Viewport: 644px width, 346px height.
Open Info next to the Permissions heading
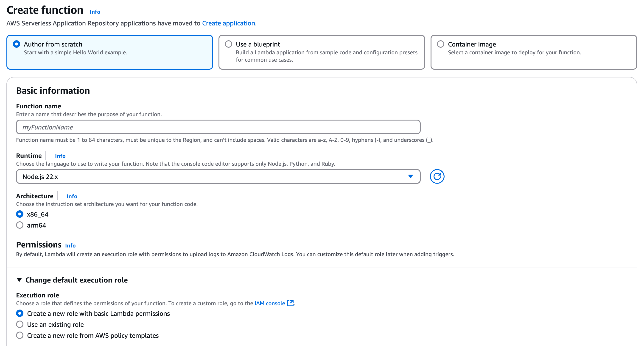70,245
